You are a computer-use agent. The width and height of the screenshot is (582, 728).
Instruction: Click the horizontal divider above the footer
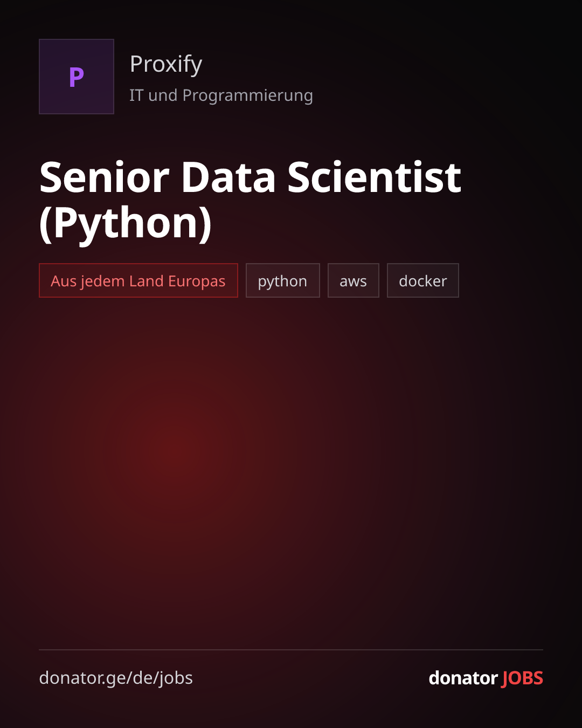(291, 650)
